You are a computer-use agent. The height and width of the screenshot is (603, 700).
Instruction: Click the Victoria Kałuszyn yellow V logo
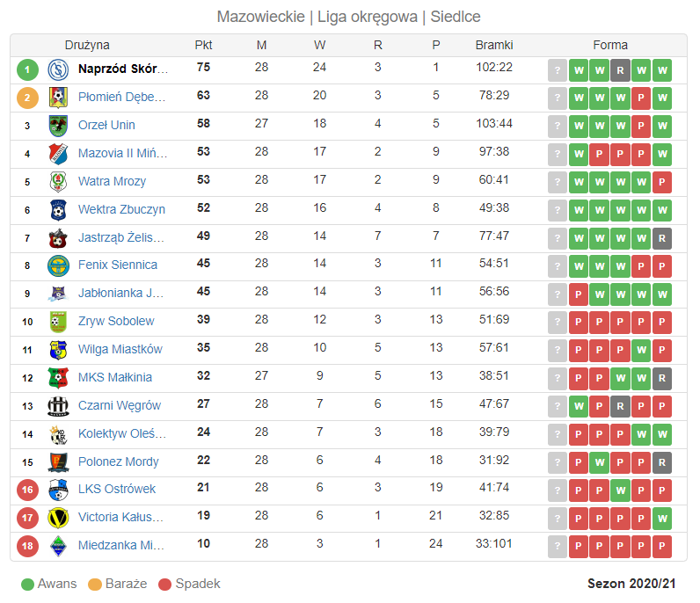[x=58, y=519]
